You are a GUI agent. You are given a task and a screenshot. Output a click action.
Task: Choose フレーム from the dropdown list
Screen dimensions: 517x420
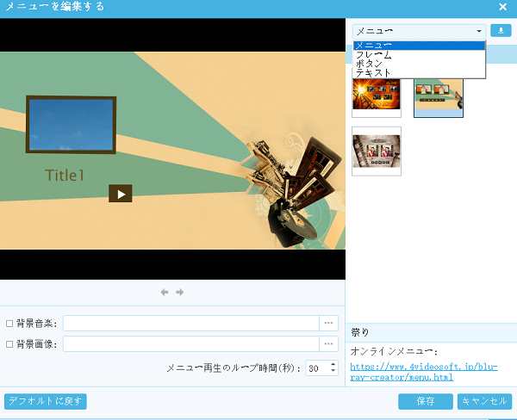pos(374,54)
